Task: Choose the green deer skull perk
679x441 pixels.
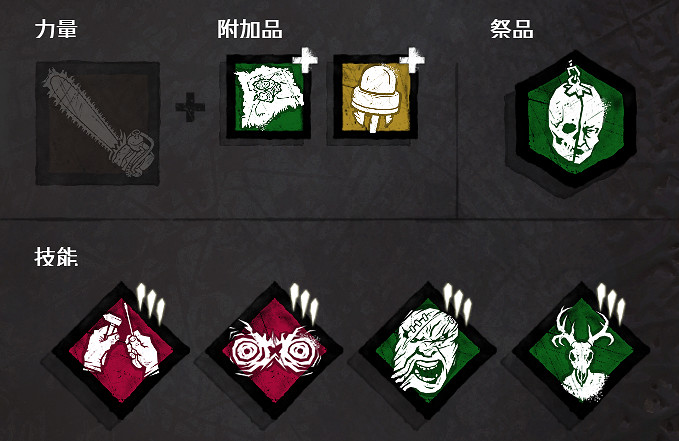Action: click(x=581, y=351)
